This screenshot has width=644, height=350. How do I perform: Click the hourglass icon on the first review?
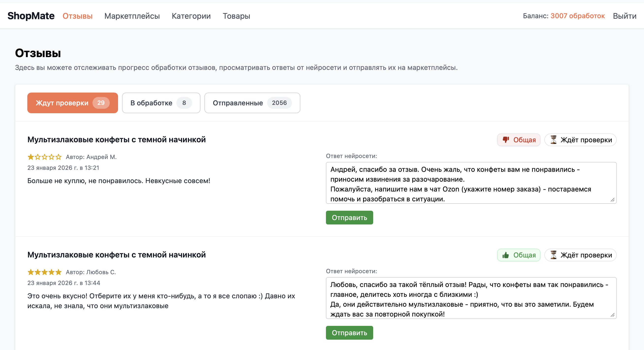click(x=553, y=140)
